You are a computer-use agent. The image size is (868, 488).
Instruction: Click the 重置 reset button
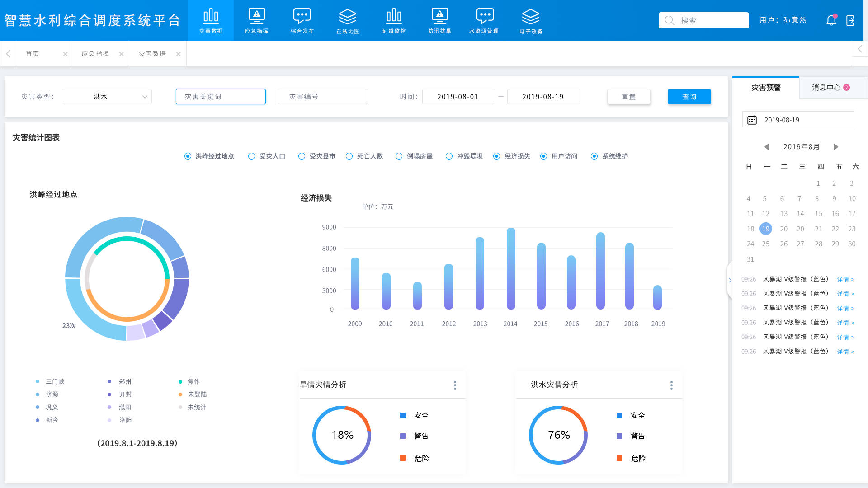628,97
